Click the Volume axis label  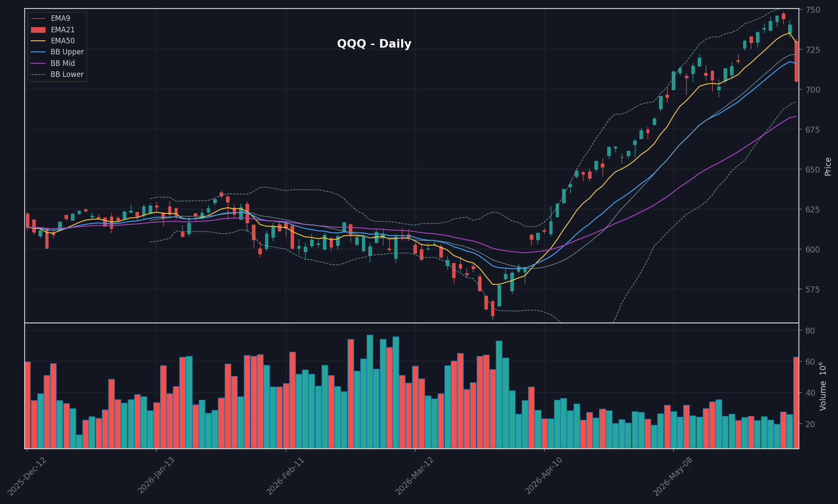[823, 386]
